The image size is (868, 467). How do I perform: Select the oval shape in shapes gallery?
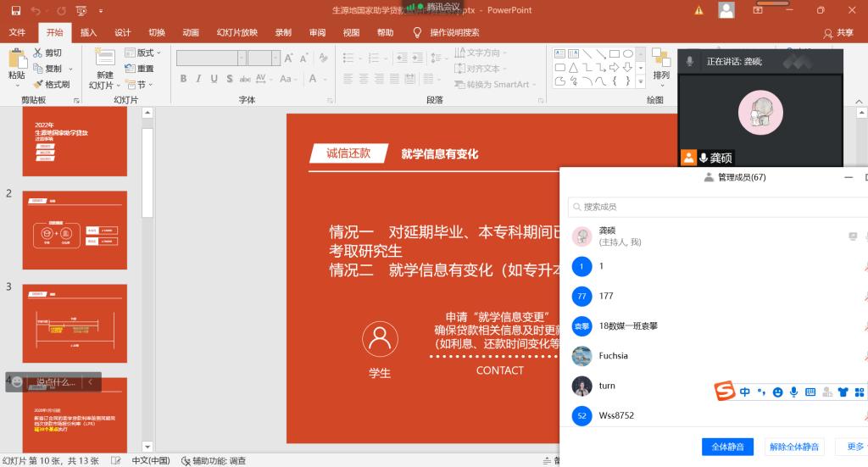pos(628,53)
